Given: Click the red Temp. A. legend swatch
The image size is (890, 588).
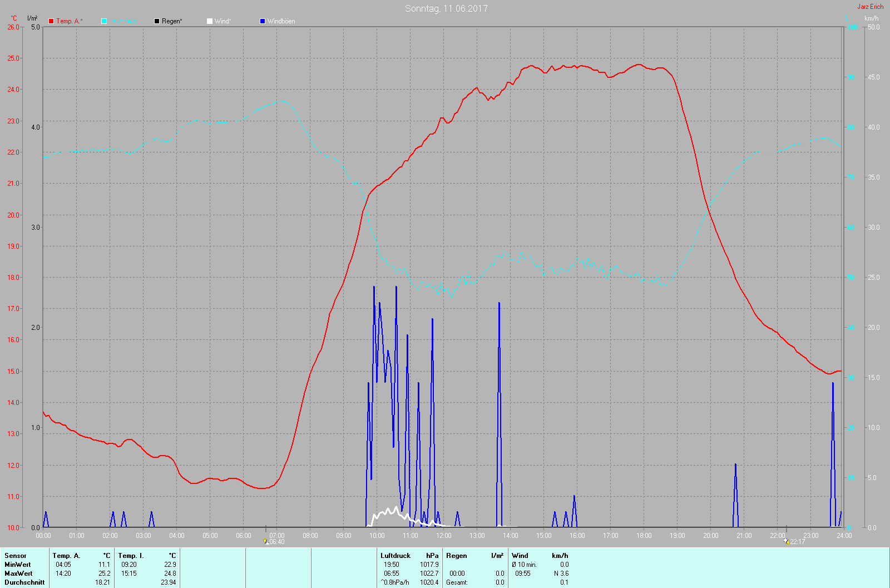Looking at the screenshot, I should click(x=51, y=21).
